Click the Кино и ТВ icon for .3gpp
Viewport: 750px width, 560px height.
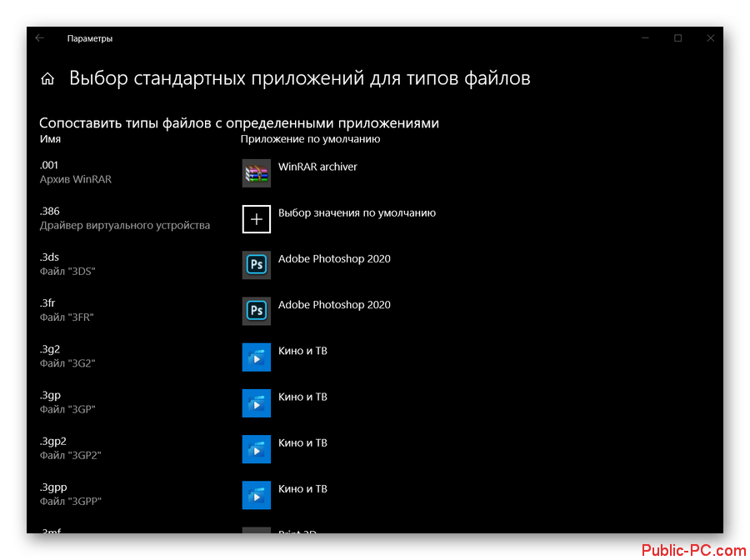pyautogui.click(x=257, y=495)
